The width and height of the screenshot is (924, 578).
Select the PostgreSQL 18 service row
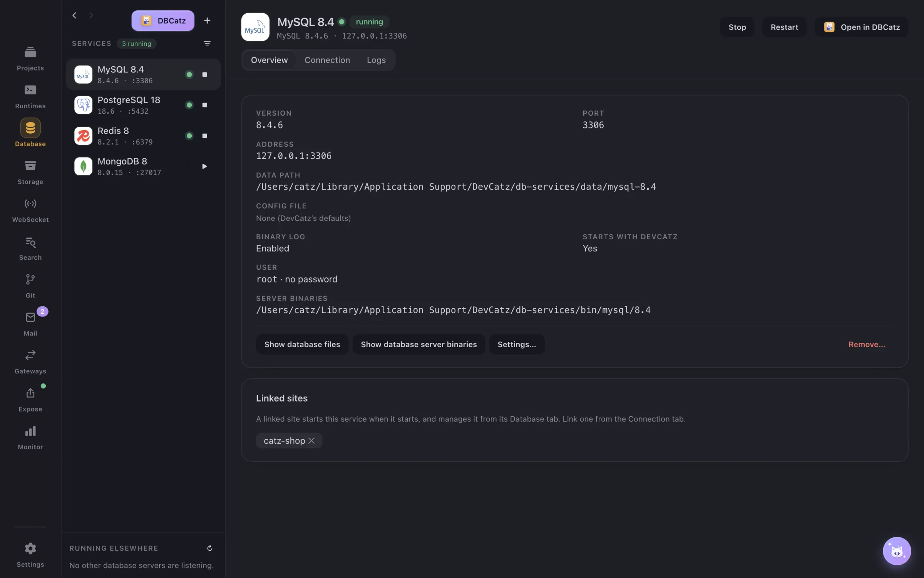pos(143,105)
